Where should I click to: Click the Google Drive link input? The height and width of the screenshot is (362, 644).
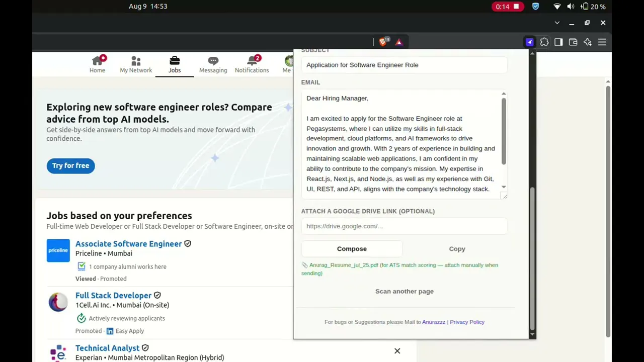click(x=404, y=226)
